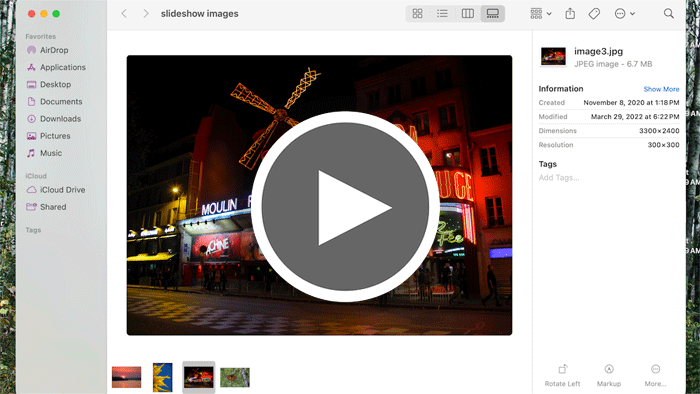Play the video with the large play button
Image resolution: width=700 pixels, height=394 pixels.
[345, 207]
